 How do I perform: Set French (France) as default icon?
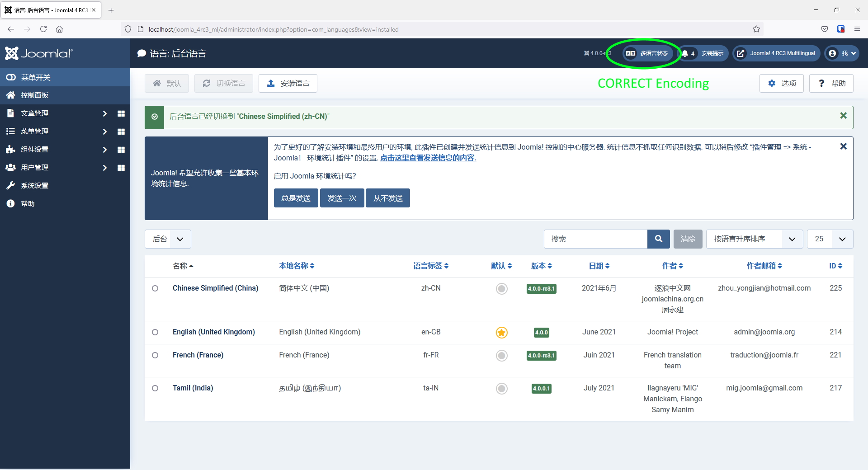pyautogui.click(x=502, y=356)
